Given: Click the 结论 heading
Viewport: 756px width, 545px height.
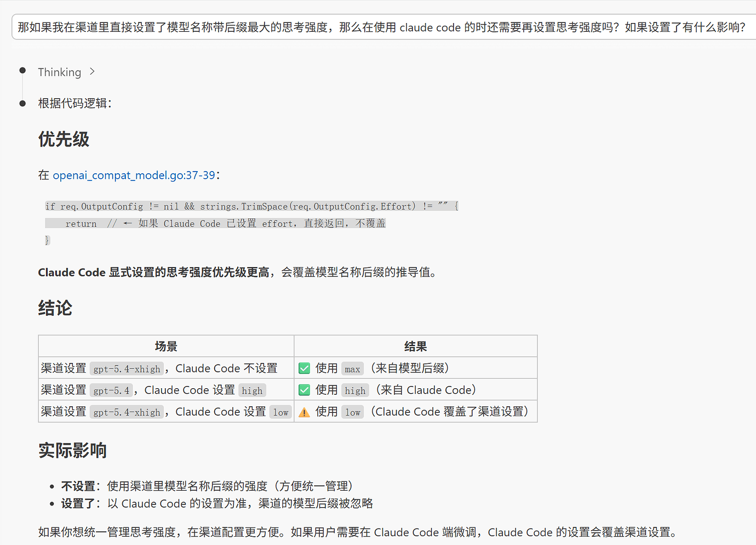Looking at the screenshot, I should (55, 308).
